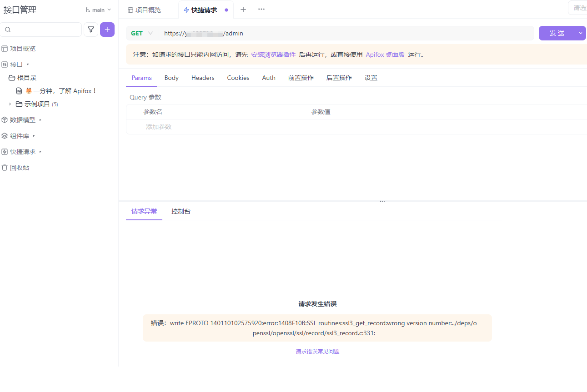Click the request URL input field
This screenshot has width=587, height=392.
click(x=346, y=33)
